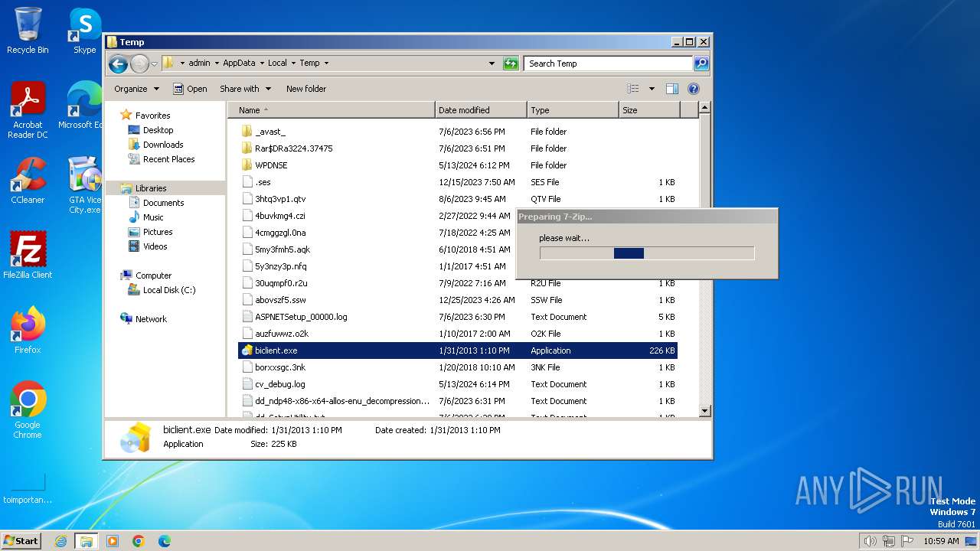Click the Windows Explorer taskbar icon
The image size is (980, 551).
[87, 541]
